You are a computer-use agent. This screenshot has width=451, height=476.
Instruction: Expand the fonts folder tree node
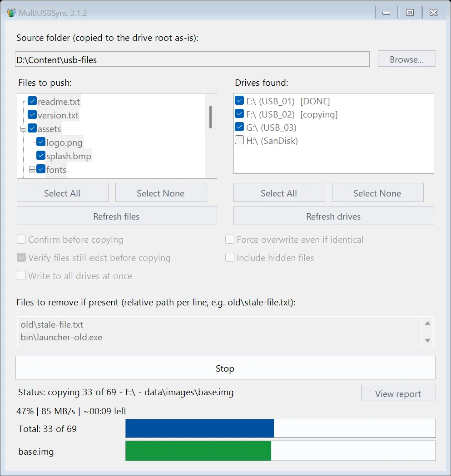click(x=32, y=170)
